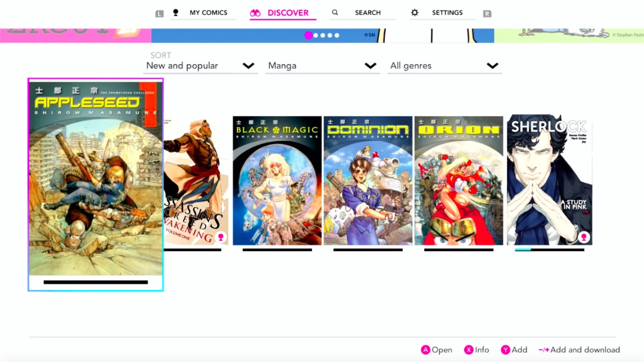Click the Sherlock reading progress bar
644x362 pixels.
[x=550, y=250]
